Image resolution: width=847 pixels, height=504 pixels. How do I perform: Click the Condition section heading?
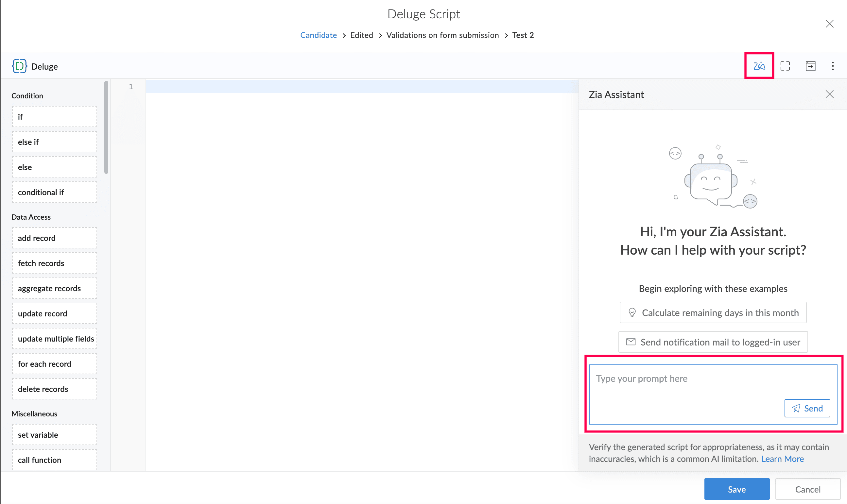[x=27, y=96]
